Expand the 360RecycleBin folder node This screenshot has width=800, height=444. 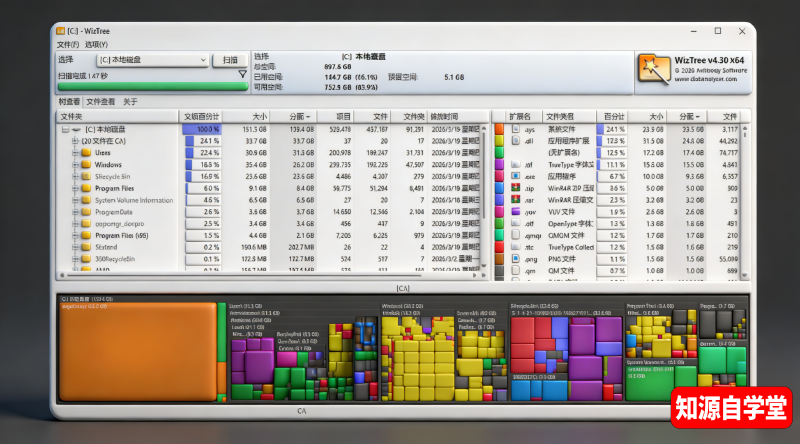(75, 259)
